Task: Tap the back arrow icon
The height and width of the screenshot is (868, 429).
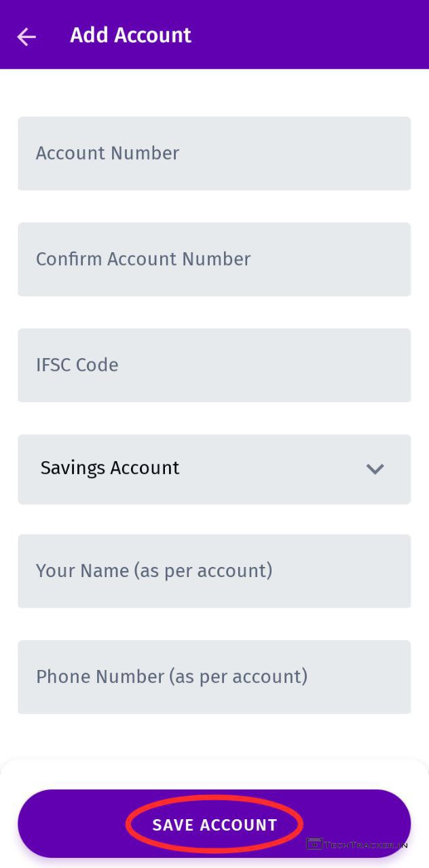Action: point(26,36)
